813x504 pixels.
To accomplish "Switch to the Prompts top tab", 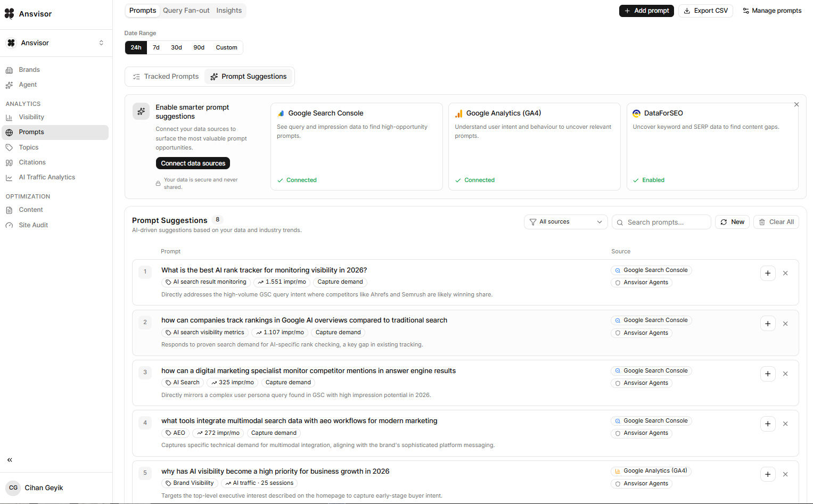I will point(143,11).
